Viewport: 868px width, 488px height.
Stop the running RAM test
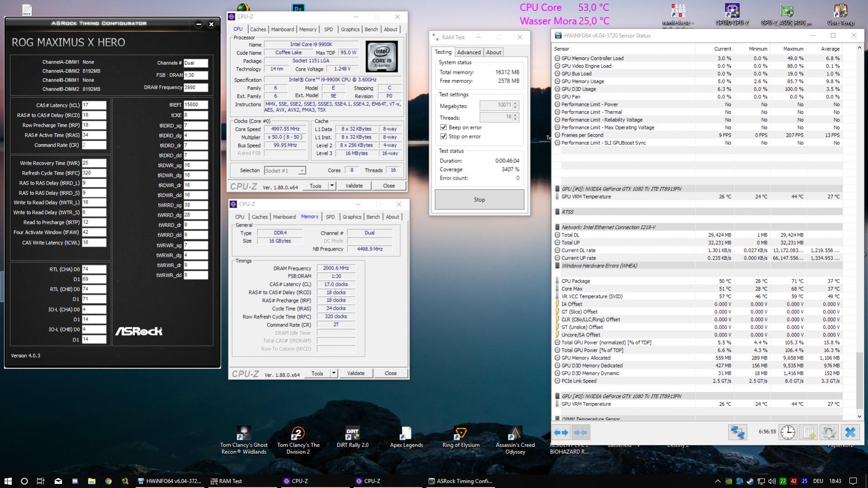pyautogui.click(x=479, y=199)
